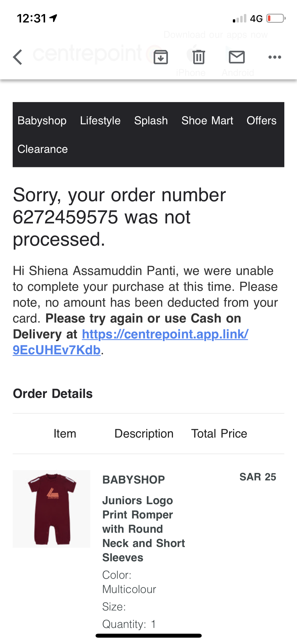Screen dimensions: 297x644
Task: Select Splash in the navigation bar
Action: tap(151, 121)
